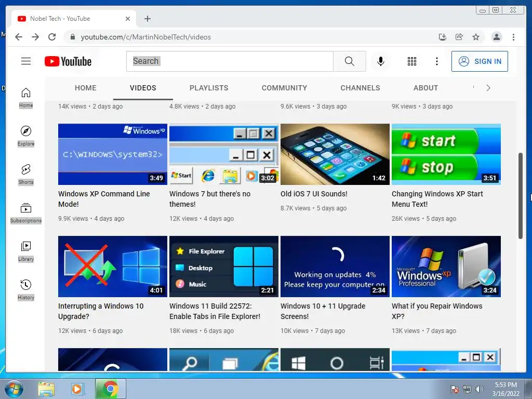This screenshot has width=532, height=399.
Task: Open YouTube settings three-dot menu
Action: coord(436,61)
